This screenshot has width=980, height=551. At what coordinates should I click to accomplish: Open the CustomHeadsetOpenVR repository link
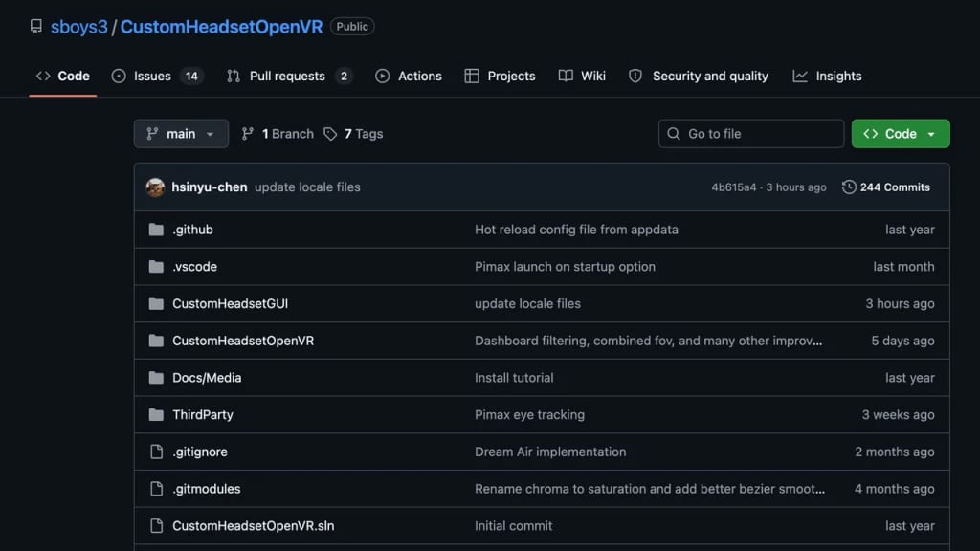[221, 26]
